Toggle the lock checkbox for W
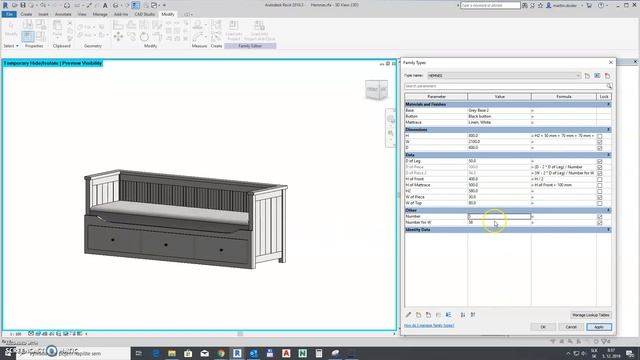The height and width of the screenshot is (360, 640). [x=600, y=142]
